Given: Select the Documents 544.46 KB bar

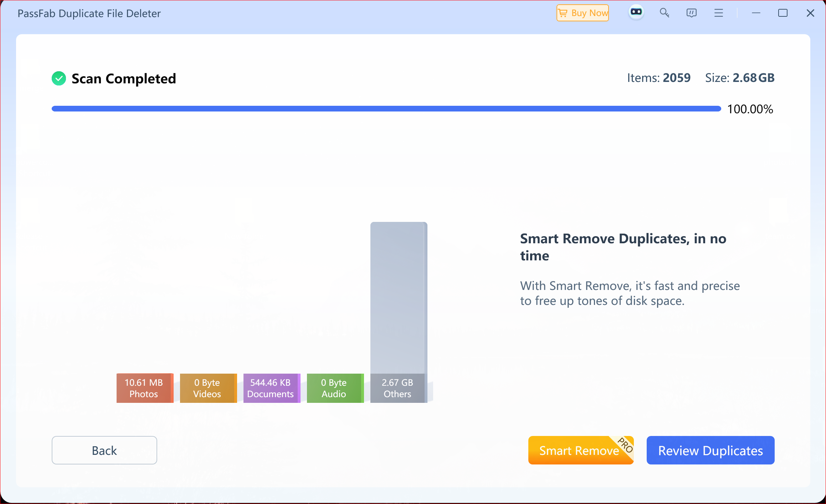Looking at the screenshot, I should (x=272, y=388).
